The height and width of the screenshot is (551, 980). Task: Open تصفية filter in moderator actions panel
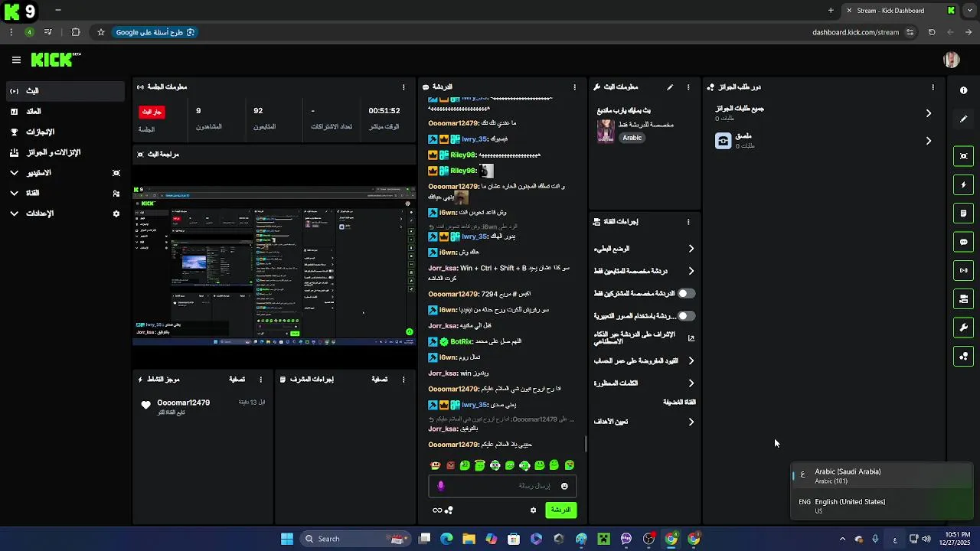pos(379,380)
